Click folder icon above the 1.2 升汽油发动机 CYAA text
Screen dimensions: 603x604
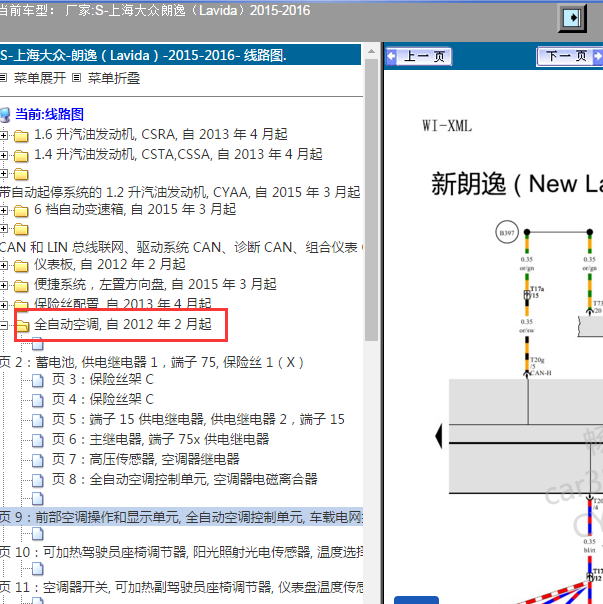click(x=21, y=174)
